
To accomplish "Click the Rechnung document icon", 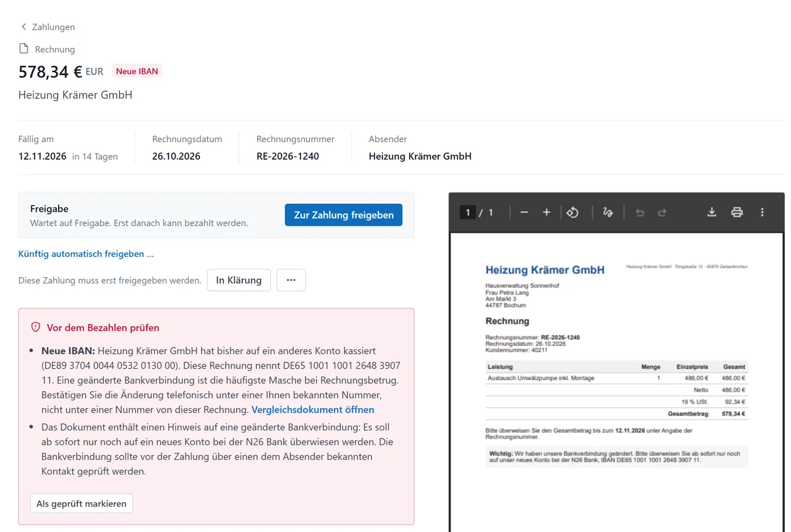I will coord(24,49).
